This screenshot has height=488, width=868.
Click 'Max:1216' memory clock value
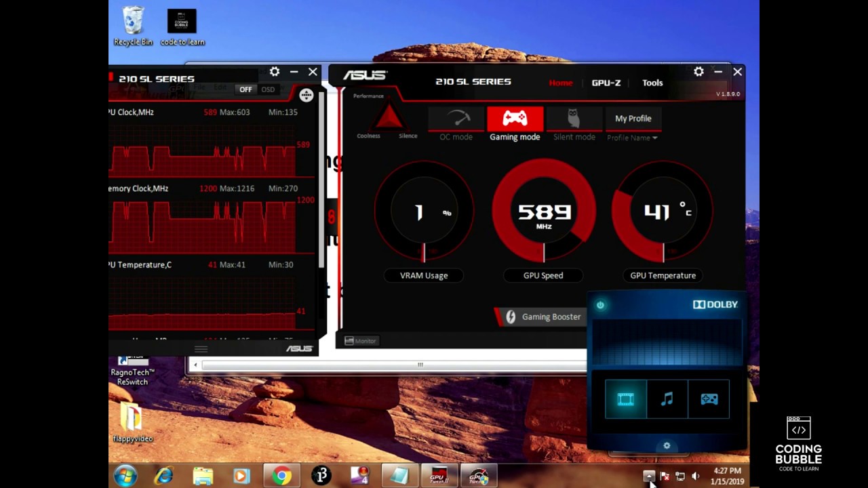click(237, 188)
